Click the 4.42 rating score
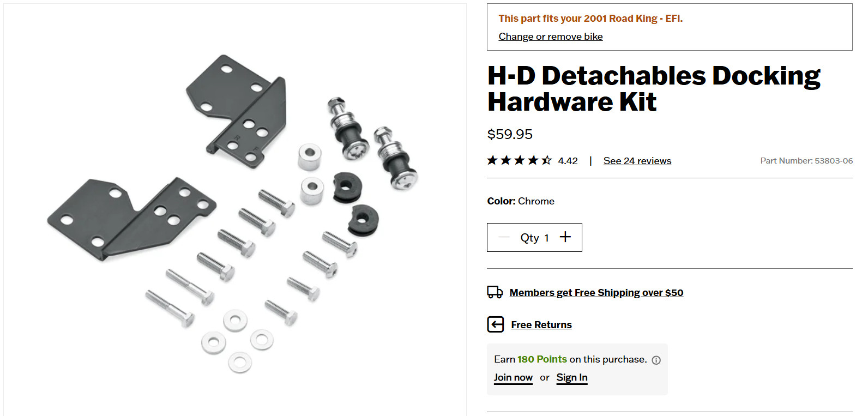Viewport: 868px width, 416px height. click(x=568, y=161)
